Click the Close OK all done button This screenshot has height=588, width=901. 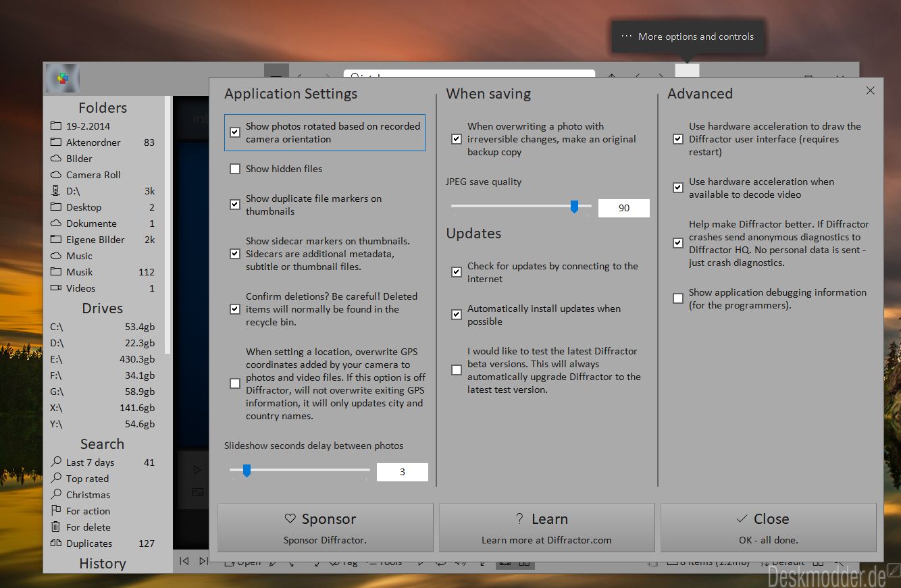[769, 527]
